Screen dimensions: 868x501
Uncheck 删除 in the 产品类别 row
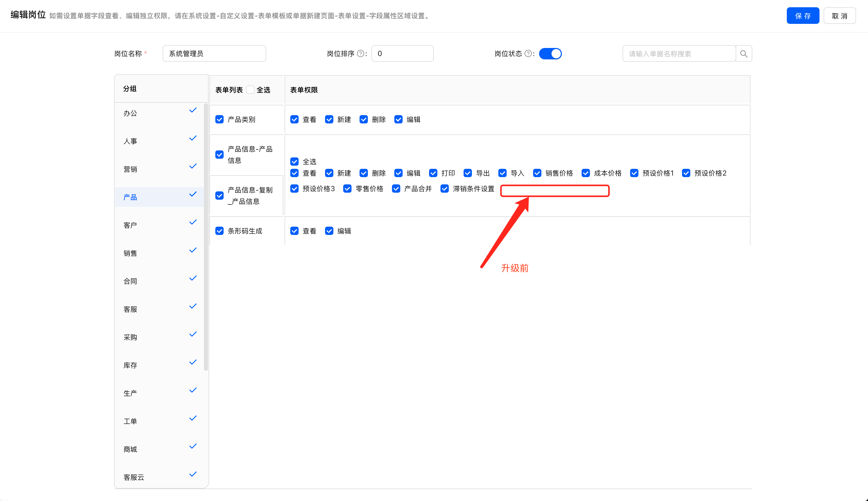click(363, 119)
